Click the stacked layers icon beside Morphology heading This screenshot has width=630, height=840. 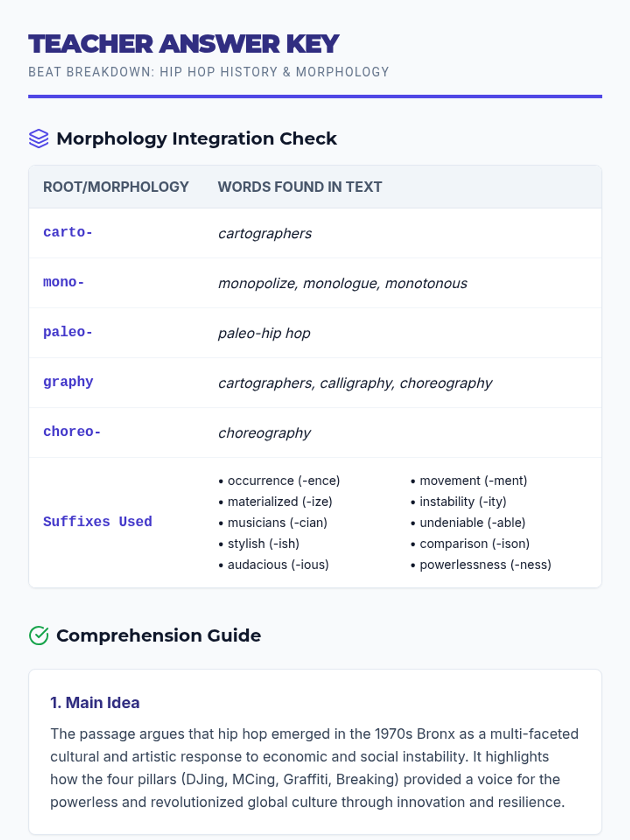(39, 139)
